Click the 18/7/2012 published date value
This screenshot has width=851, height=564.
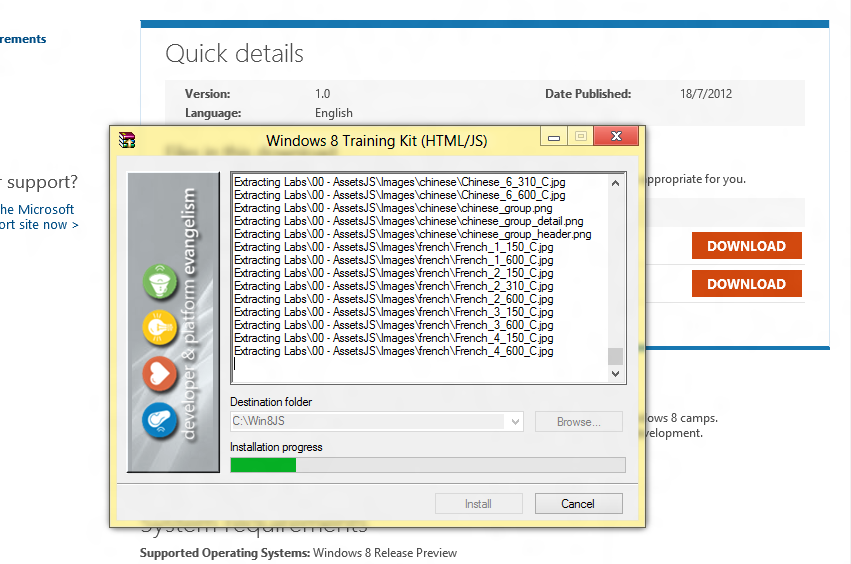pos(706,94)
